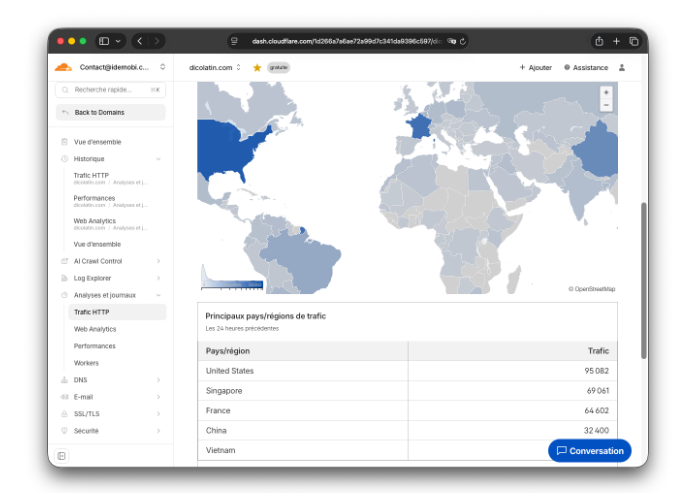
Task: Click the Trafic column header
Action: point(513,351)
